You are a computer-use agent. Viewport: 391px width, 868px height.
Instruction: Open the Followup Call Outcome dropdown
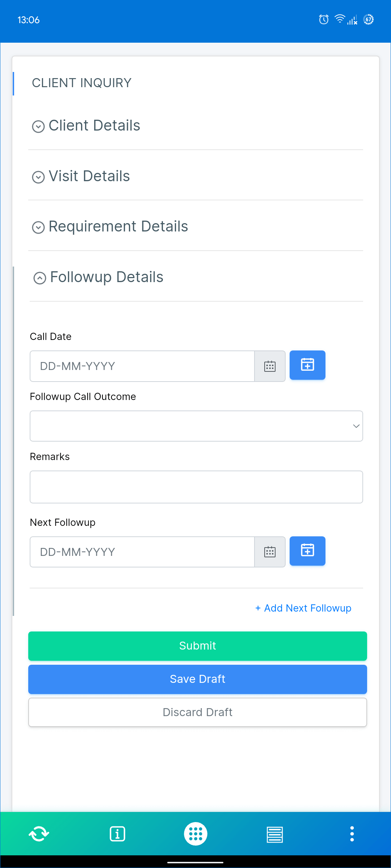pos(196,426)
